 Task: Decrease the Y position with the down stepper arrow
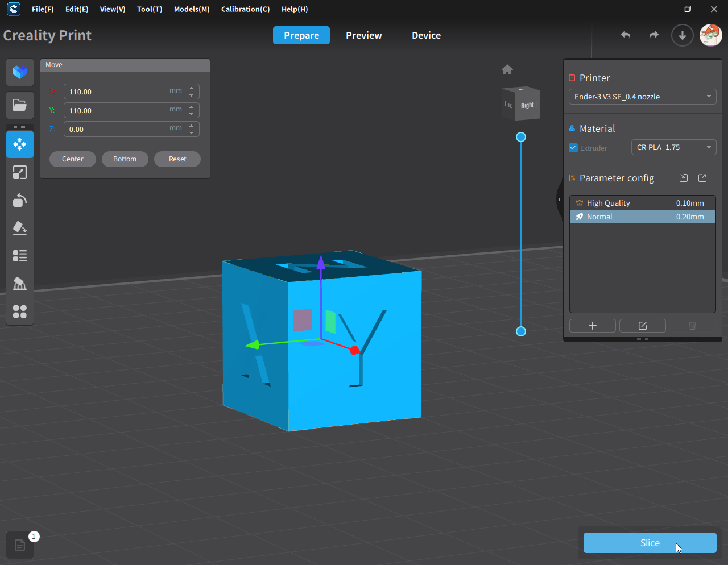click(192, 114)
